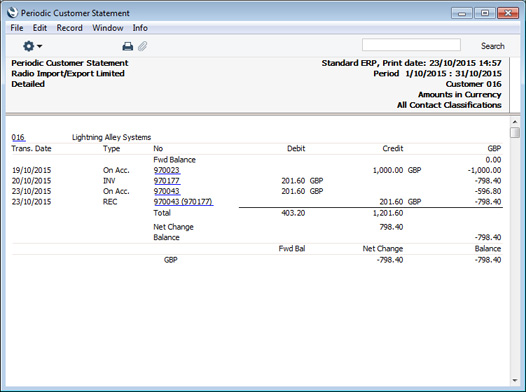526x392 pixels.
Task: Open invoice link 970177
Action: [167, 181]
